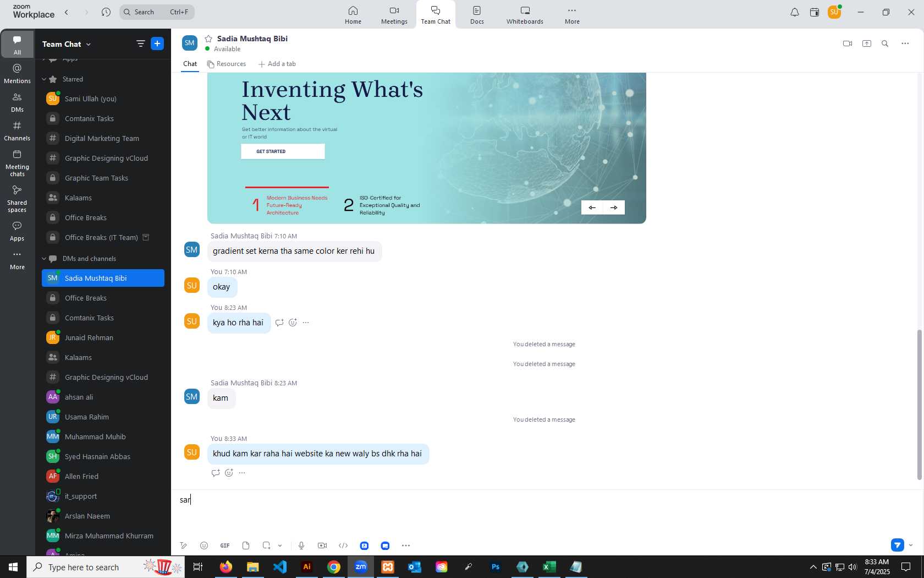Open the Meetings tab
924x578 pixels.
click(x=394, y=15)
